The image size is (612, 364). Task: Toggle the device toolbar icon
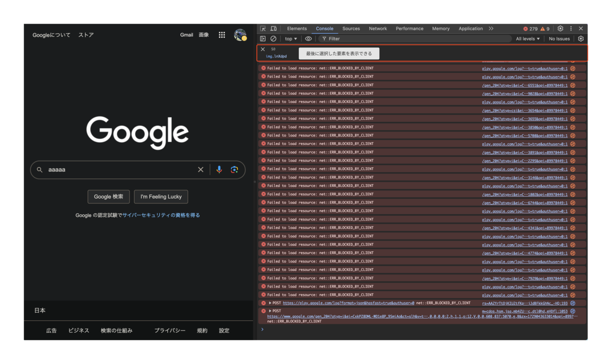[273, 29]
